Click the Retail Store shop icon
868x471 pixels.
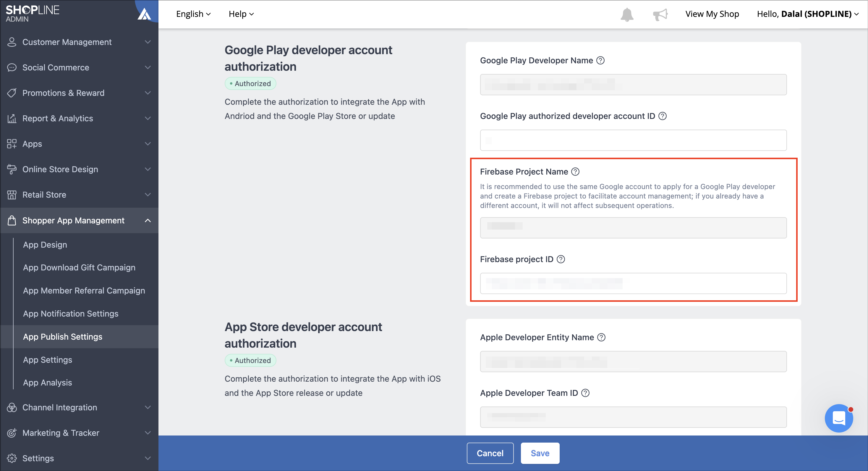click(12, 195)
